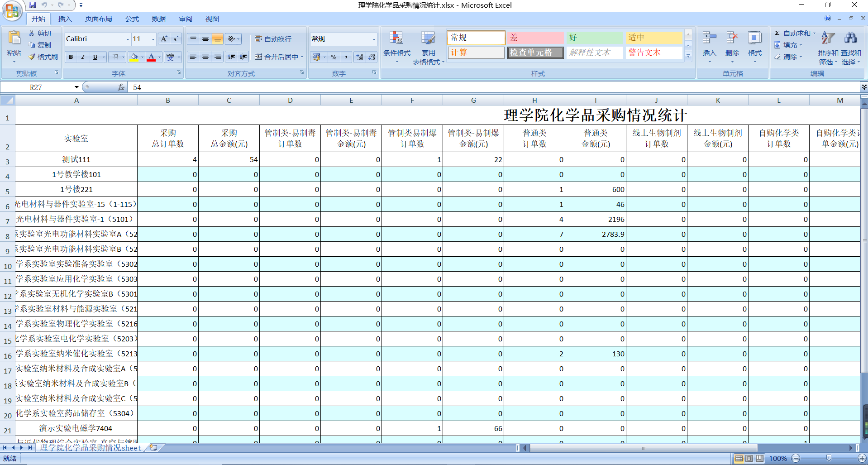Expand the number format (常规) dropdown
This screenshot has height=465, width=868.
[x=373, y=39]
